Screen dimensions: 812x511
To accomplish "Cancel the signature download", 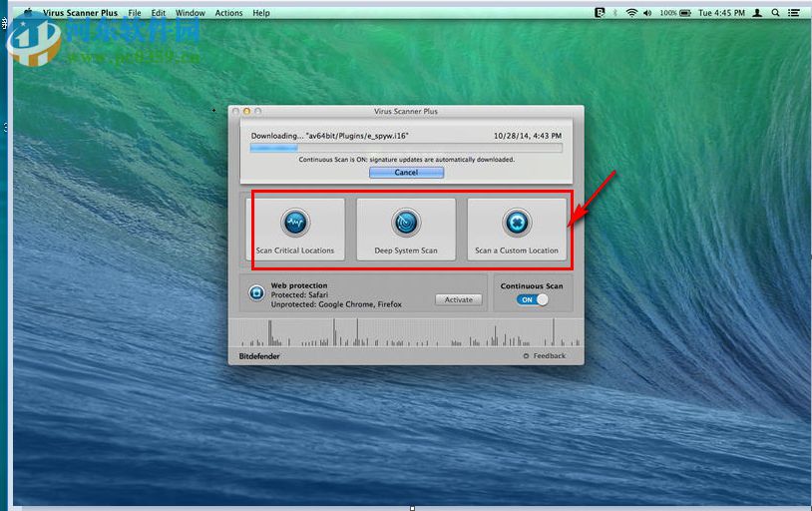I will (x=407, y=173).
